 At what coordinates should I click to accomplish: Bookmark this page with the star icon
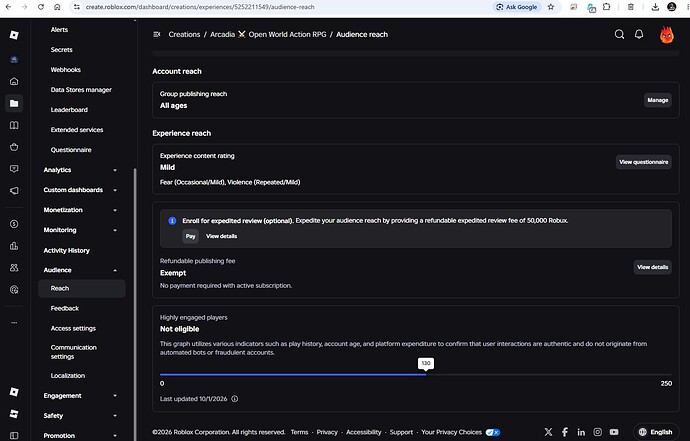tap(551, 7)
